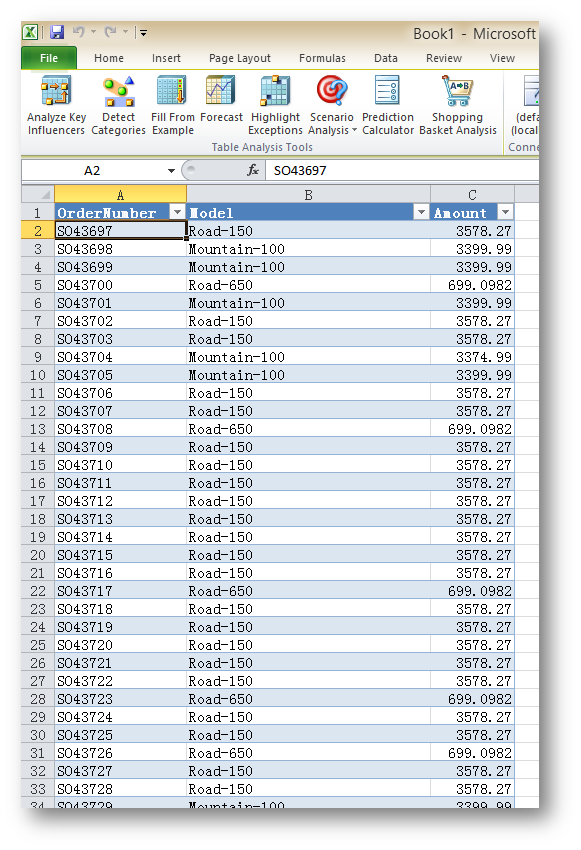This screenshot has height=850, width=581.
Task: Run Fill From Example tool
Action: 172,106
